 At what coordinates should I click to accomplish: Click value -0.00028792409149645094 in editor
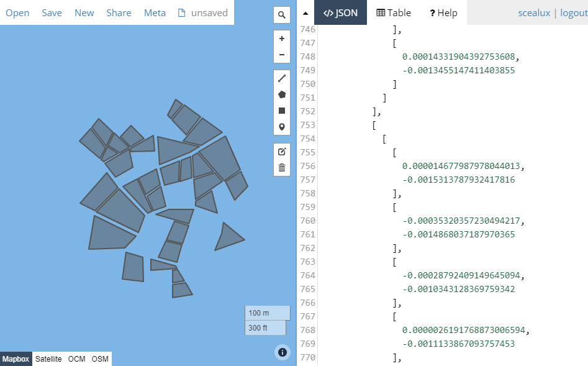pyautogui.click(x=461, y=275)
